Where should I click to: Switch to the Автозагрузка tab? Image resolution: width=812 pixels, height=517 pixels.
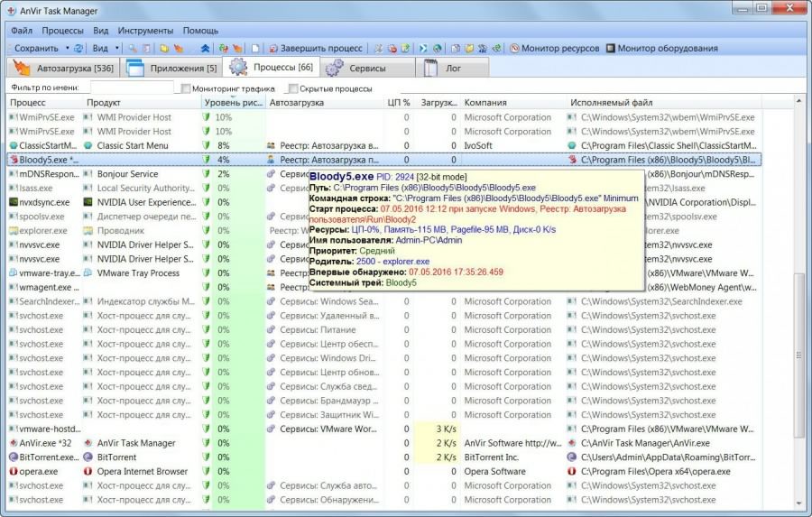click(63, 68)
